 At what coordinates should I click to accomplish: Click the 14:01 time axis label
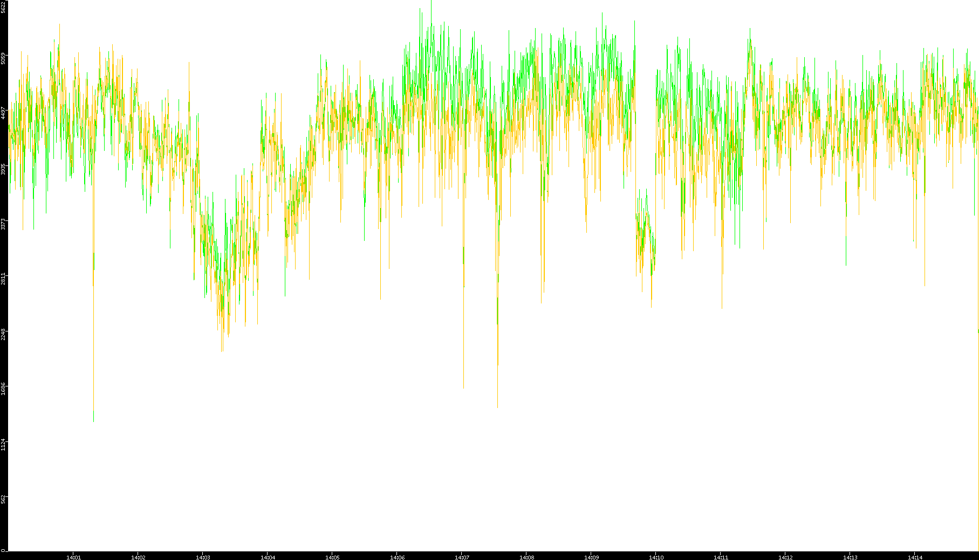(x=73, y=557)
